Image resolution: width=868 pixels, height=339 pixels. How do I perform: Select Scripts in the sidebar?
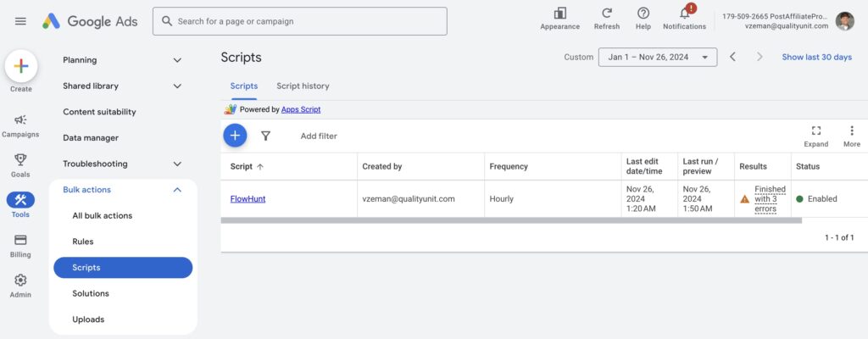click(x=123, y=268)
